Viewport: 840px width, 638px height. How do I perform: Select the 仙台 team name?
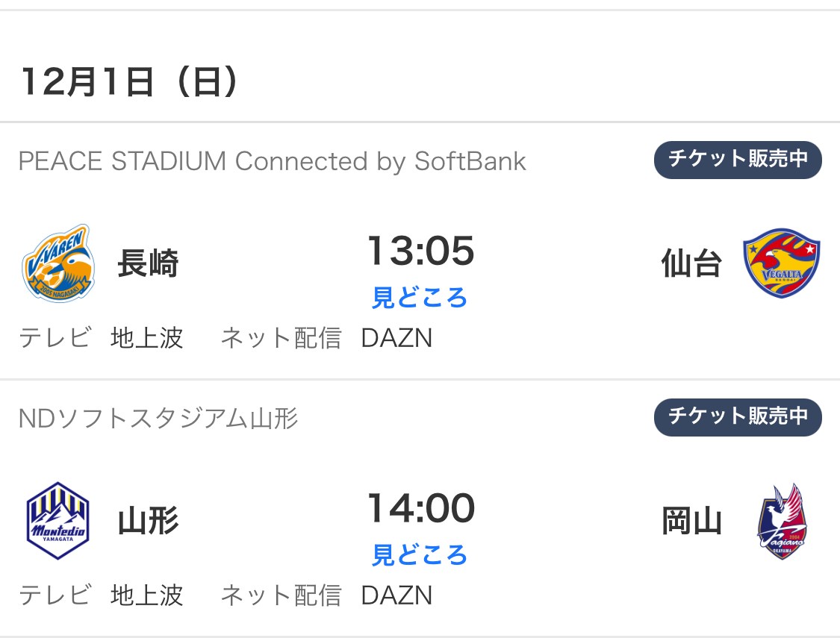point(691,263)
